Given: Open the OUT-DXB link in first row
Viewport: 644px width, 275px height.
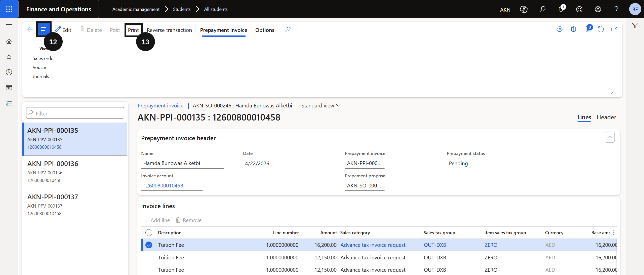Looking at the screenshot, I should point(435,245).
